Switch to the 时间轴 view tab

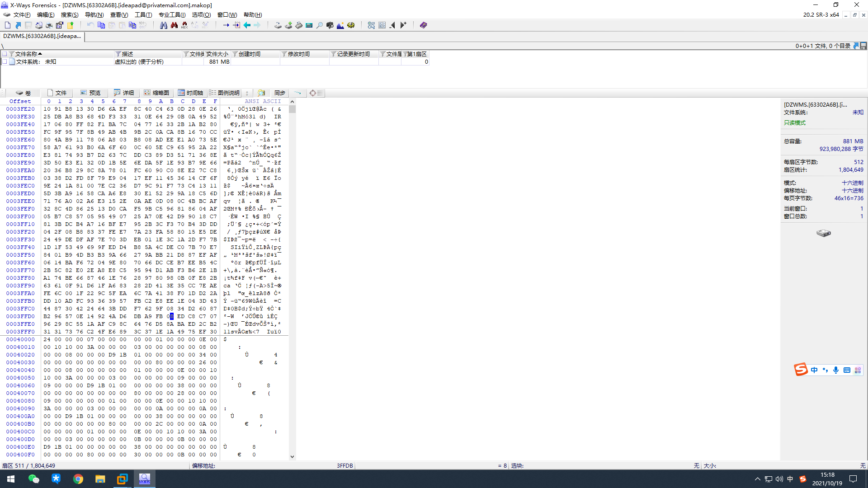click(x=190, y=93)
